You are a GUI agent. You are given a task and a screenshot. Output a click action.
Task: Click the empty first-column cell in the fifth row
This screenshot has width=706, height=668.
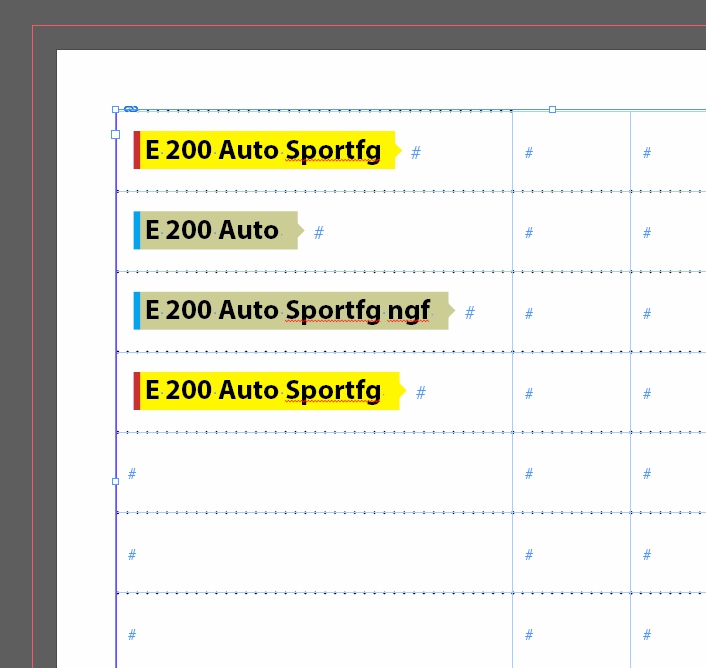(314, 473)
